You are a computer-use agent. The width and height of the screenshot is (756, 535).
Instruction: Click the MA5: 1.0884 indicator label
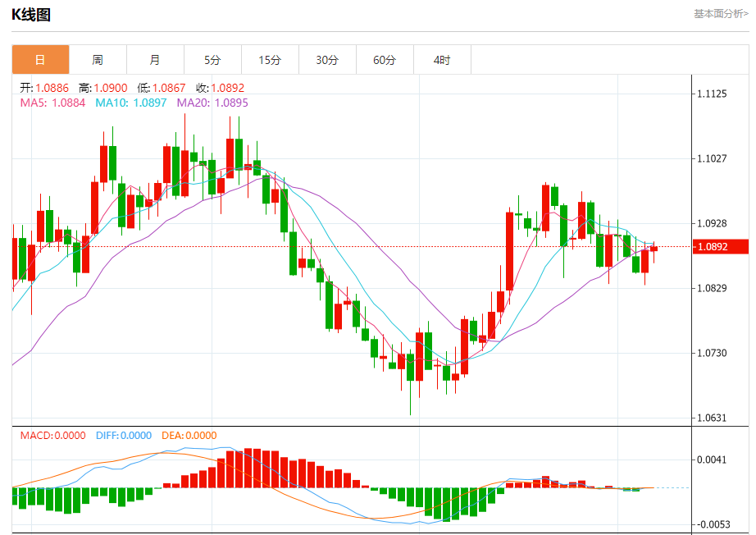coord(52,103)
